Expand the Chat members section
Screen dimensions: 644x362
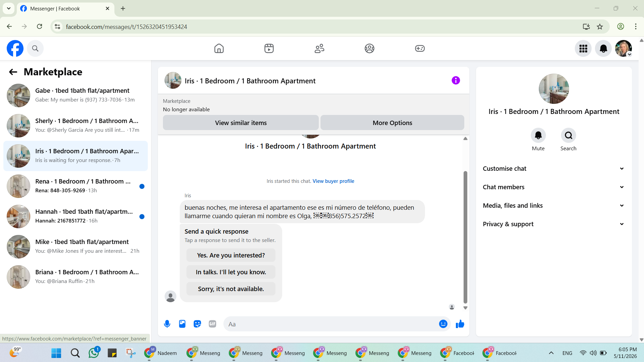pyautogui.click(x=554, y=187)
